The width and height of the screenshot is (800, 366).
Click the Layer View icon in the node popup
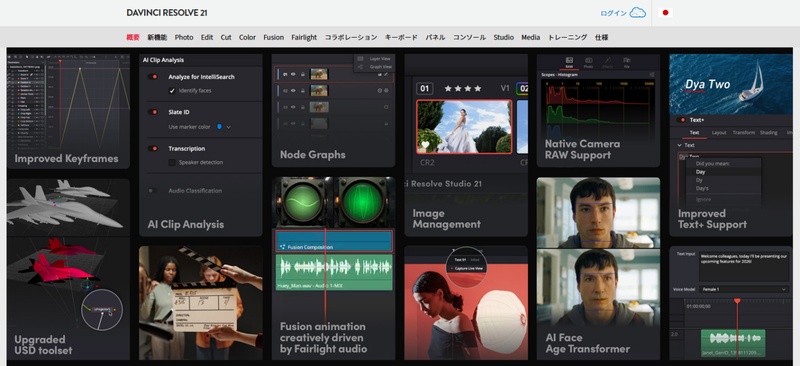click(360, 59)
